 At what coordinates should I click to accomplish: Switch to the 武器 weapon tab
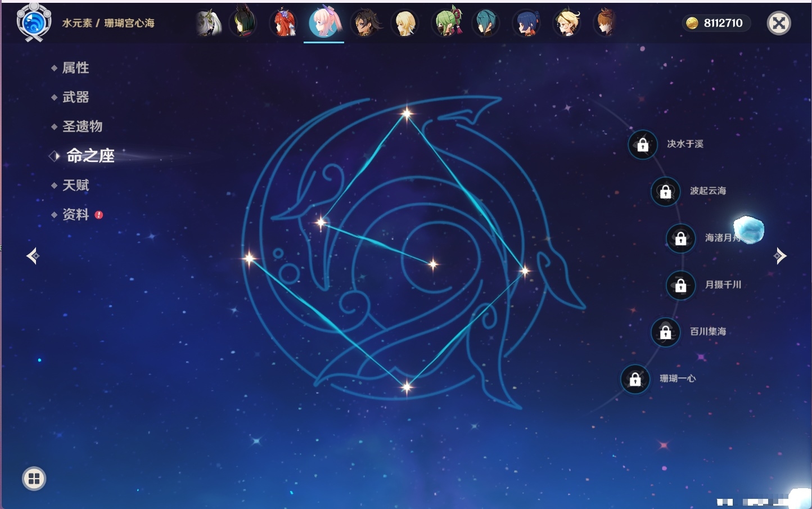(x=75, y=97)
